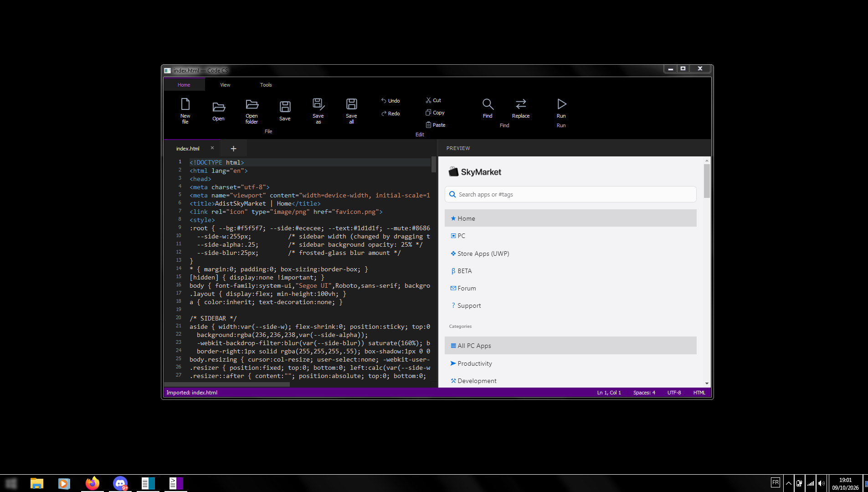This screenshot has width=868, height=492.
Task: Add a new editor tab
Action: click(x=233, y=149)
